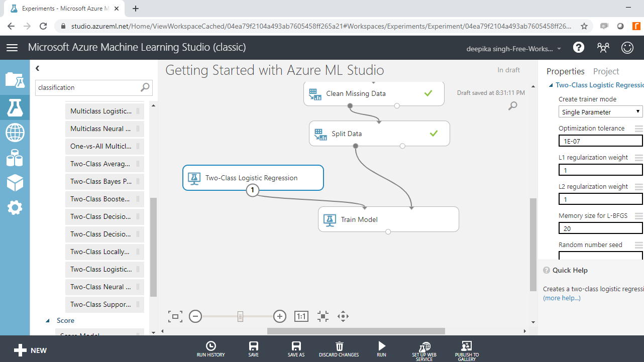Viewport: 644px width, 362px height.
Task: Click the feedback smiley icon
Action: [627, 47]
